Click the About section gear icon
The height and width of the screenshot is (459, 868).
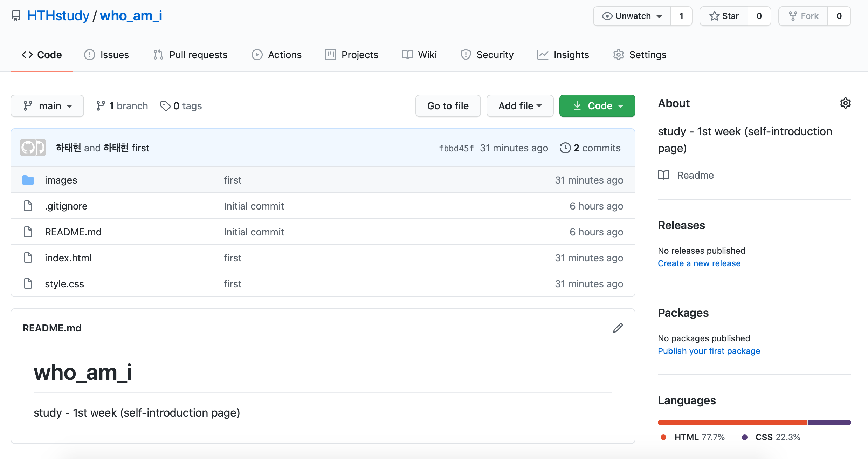pyautogui.click(x=846, y=103)
